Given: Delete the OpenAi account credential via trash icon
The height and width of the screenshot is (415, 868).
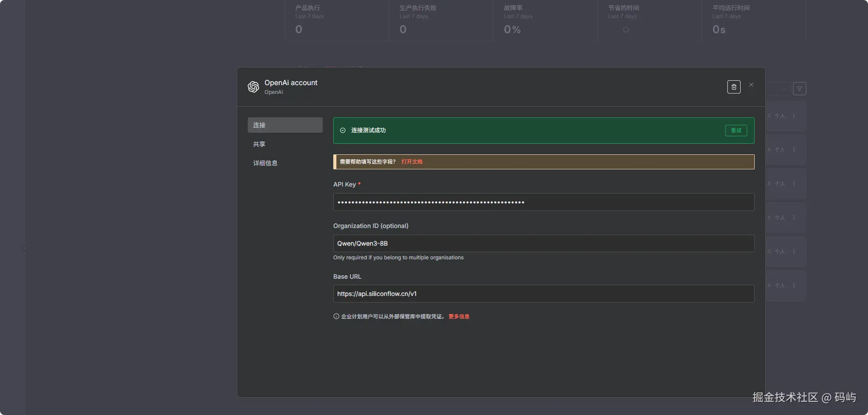Looking at the screenshot, I should [x=734, y=87].
